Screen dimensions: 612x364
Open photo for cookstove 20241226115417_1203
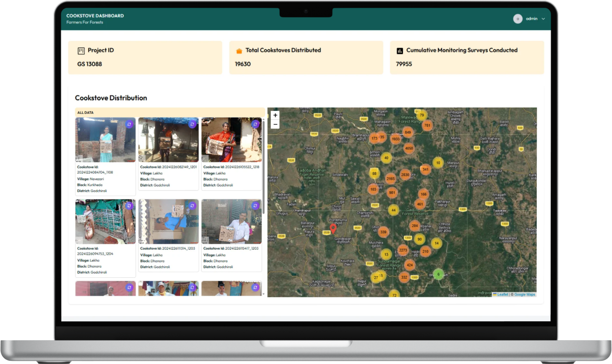click(231, 221)
